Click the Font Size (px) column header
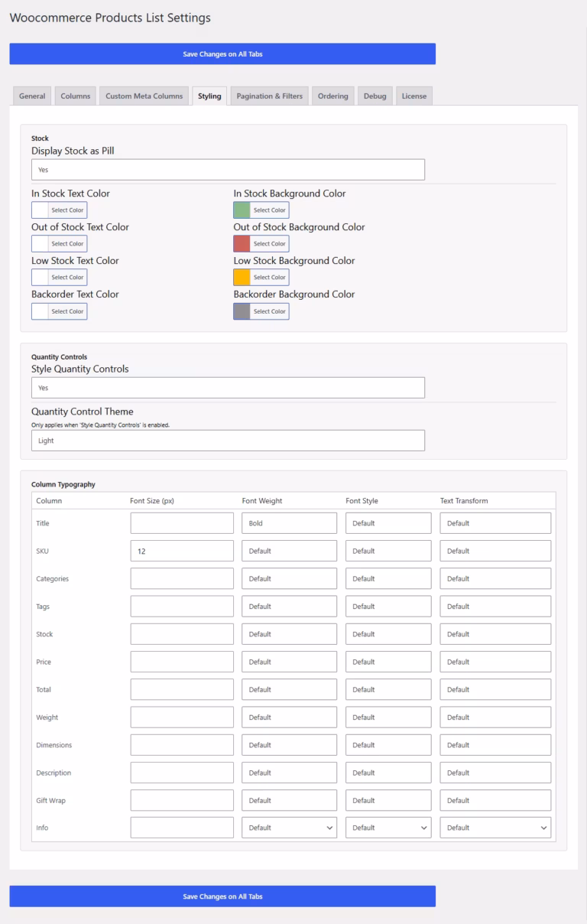587x924 pixels. [152, 501]
